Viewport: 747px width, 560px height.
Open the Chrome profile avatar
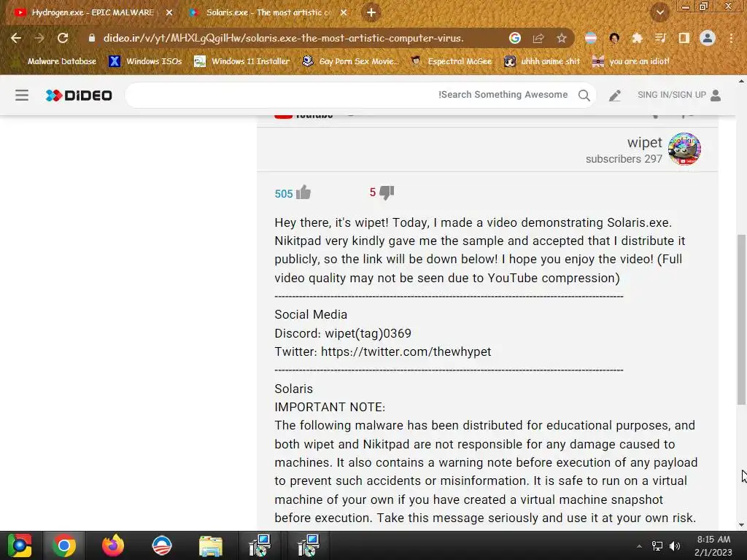(708, 38)
